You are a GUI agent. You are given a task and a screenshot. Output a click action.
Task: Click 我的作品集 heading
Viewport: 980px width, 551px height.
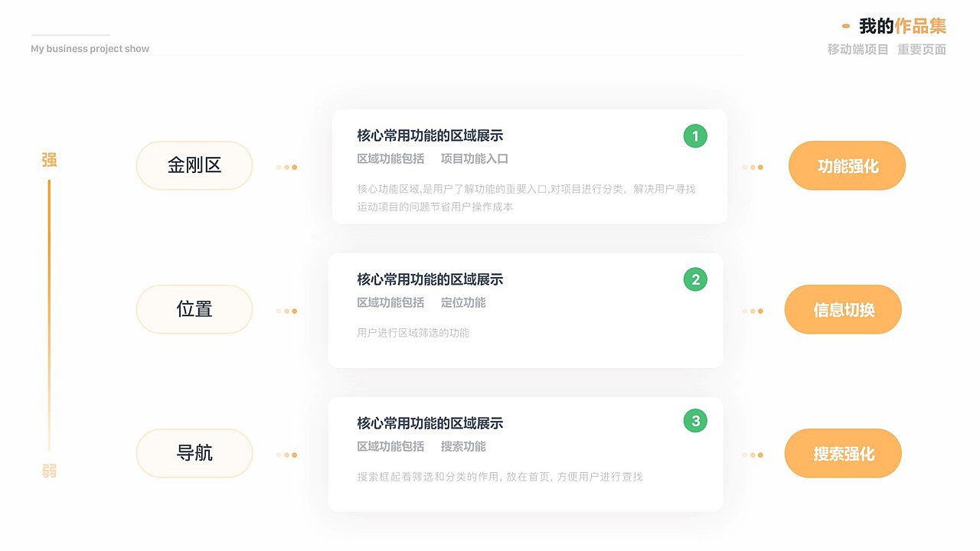903,26
